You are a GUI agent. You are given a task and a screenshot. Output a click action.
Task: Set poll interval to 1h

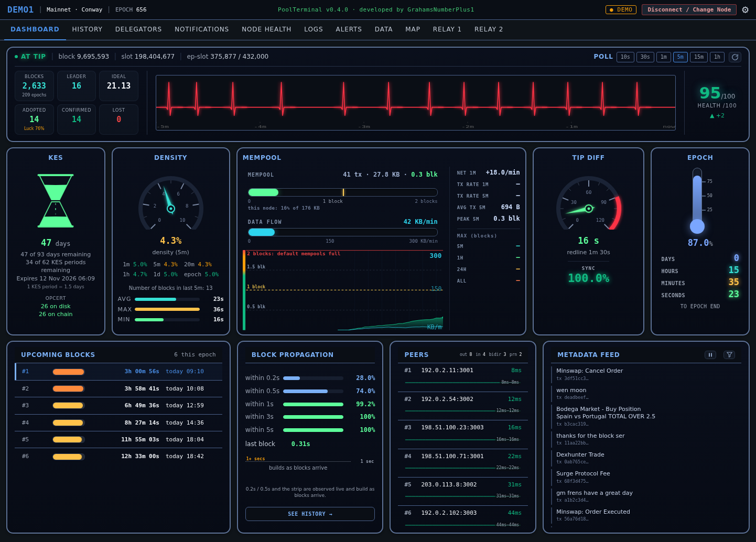(717, 57)
